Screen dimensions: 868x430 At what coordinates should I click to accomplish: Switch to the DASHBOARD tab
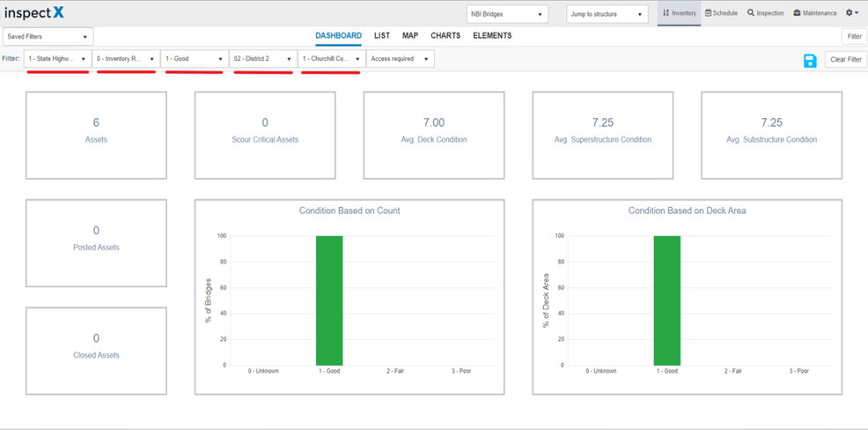339,35
